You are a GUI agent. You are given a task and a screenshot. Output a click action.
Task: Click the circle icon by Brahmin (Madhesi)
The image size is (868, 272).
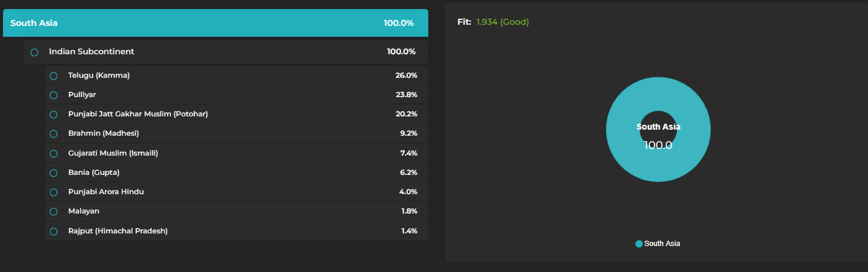tap(54, 134)
